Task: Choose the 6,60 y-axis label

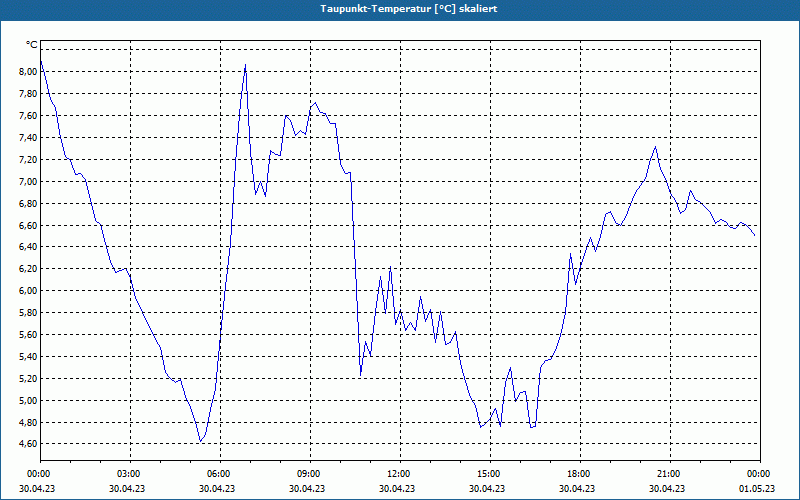Action: pos(28,226)
